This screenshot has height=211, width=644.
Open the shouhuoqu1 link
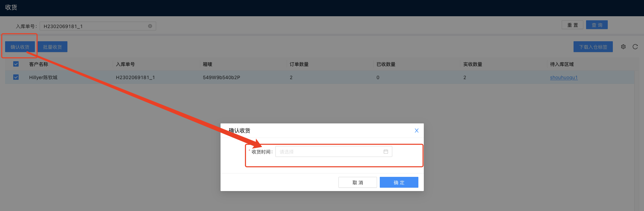click(x=564, y=77)
